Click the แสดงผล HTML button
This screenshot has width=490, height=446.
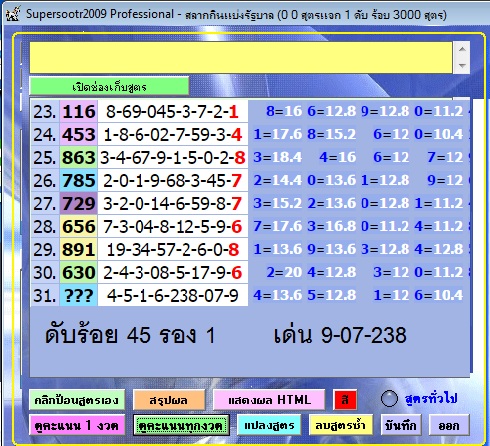coord(269,400)
